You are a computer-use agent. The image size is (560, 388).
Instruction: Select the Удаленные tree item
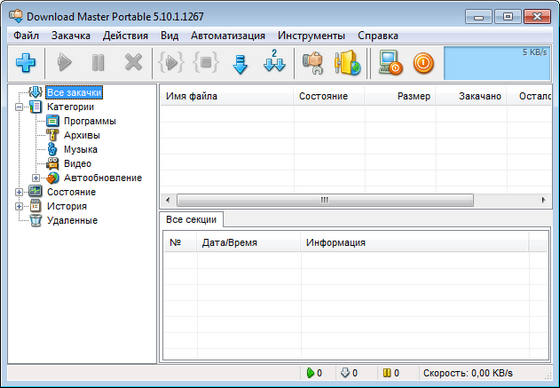(x=72, y=220)
